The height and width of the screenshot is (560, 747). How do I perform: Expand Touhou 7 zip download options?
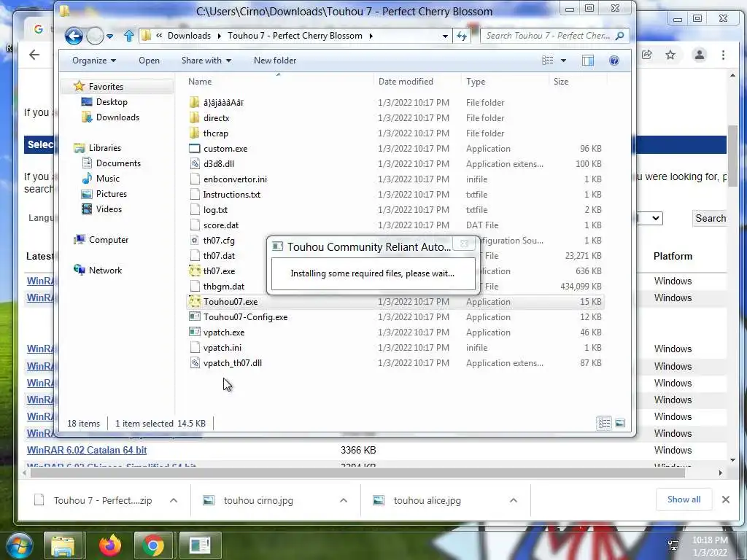[x=174, y=500]
